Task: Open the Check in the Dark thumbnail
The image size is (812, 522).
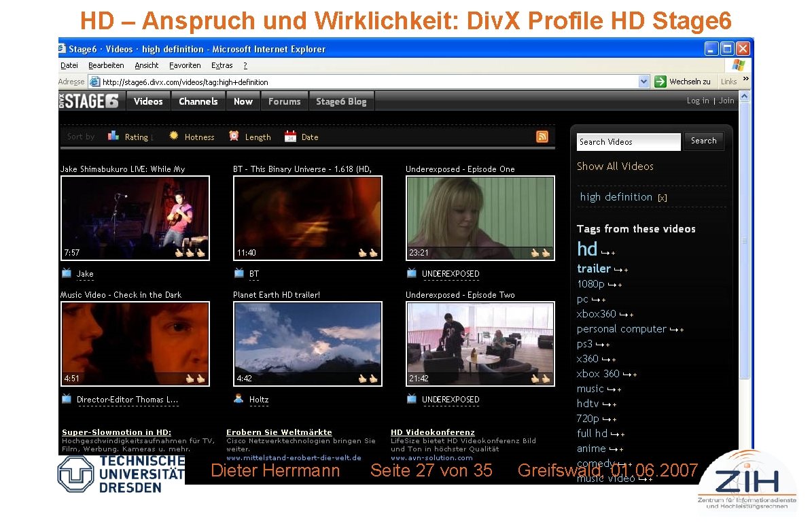Action: coord(135,344)
